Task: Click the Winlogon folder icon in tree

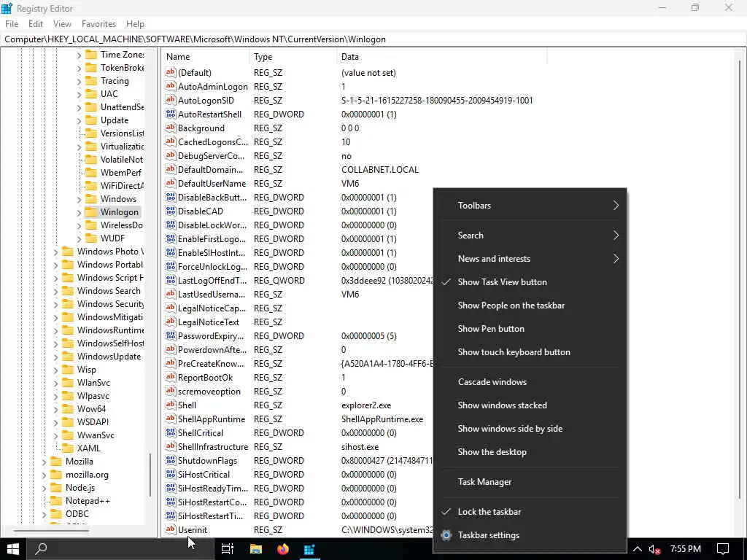Action: click(91, 212)
